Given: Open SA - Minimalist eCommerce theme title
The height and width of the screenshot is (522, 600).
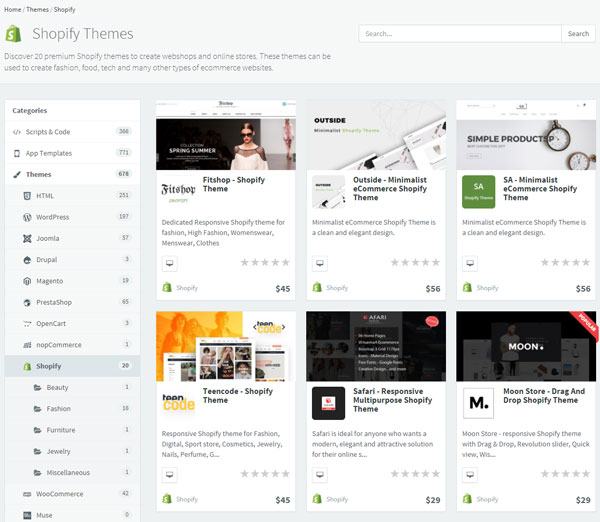Looking at the screenshot, I should pos(540,189).
